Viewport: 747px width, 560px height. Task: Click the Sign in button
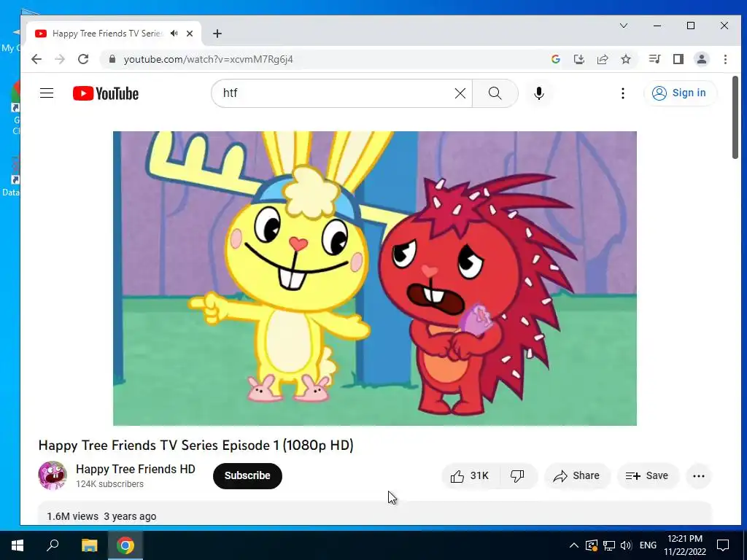click(x=679, y=93)
